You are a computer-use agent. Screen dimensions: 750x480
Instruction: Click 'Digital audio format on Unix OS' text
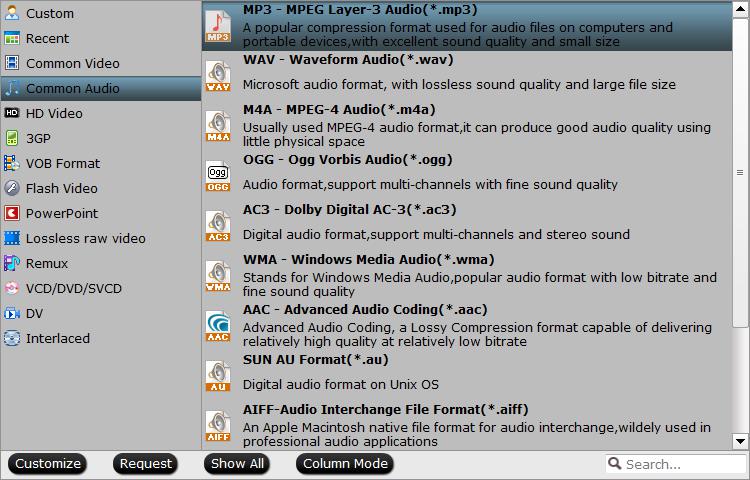(x=341, y=384)
